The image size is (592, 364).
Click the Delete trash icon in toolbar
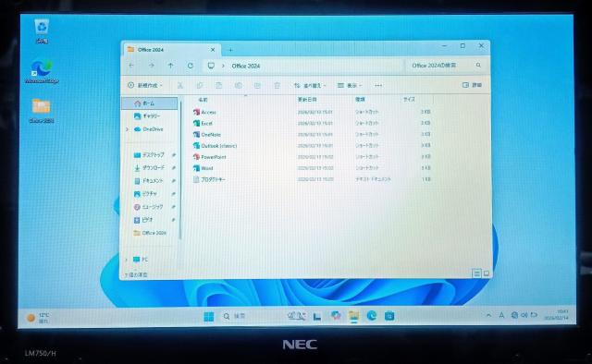(277, 86)
